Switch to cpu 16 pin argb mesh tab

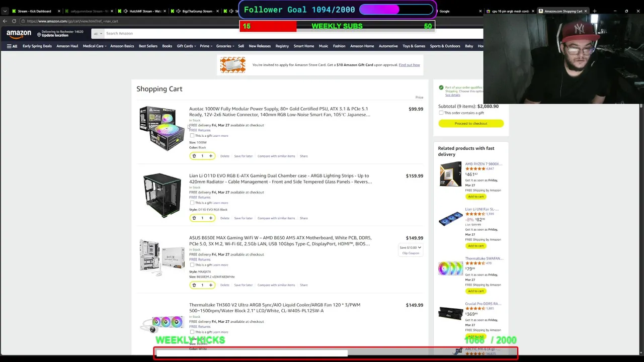point(510,11)
